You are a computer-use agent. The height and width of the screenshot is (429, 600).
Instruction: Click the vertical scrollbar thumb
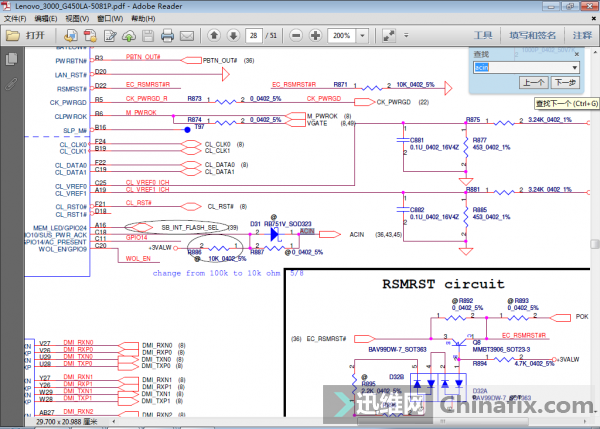[x=594, y=244]
